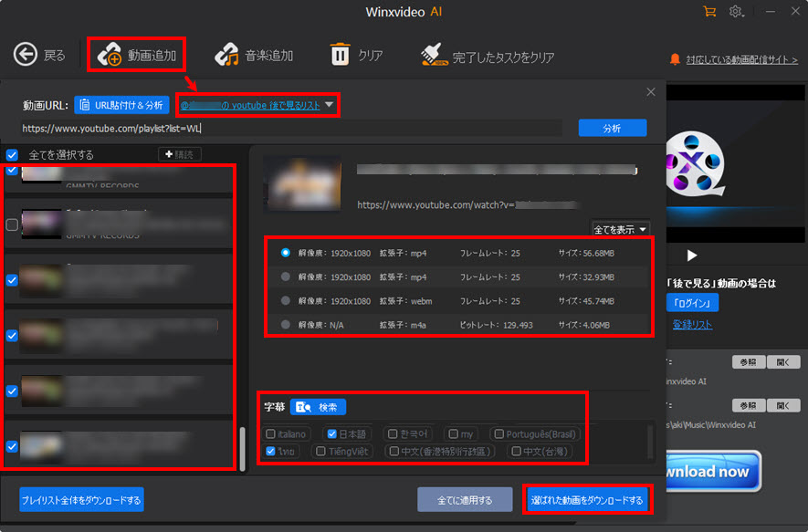Toggle 全てを選択する checkbox

tap(12, 154)
